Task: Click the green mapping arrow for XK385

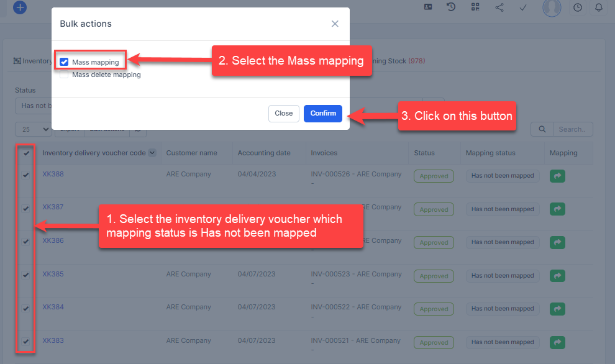Action: point(557,276)
